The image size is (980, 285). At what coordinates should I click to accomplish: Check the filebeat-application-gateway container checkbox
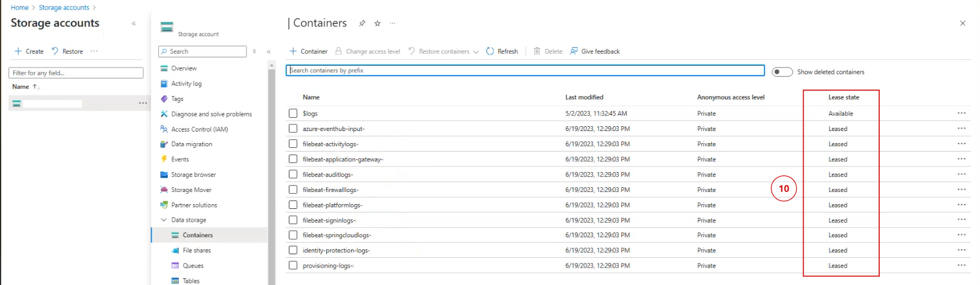point(293,159)
